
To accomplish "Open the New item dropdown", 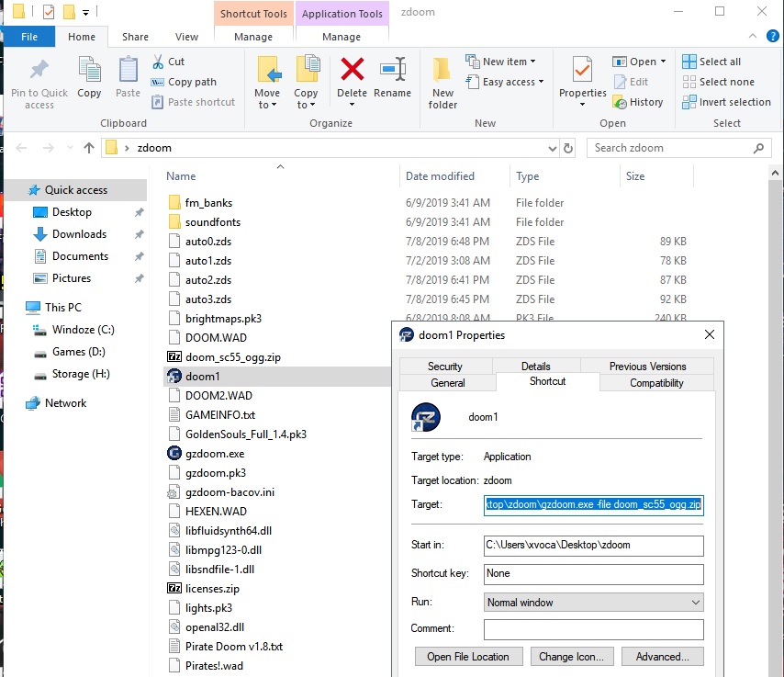I will tap(500, 62).
